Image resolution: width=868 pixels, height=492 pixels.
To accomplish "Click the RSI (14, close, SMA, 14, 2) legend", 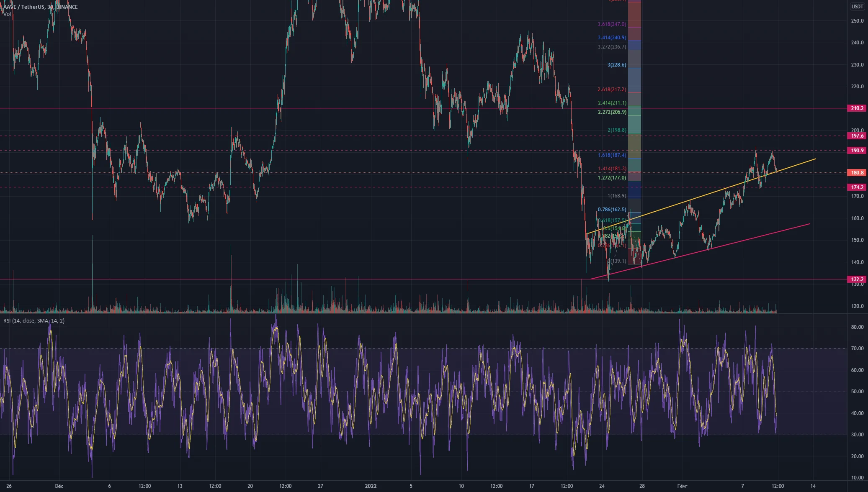I will pos(34,321).
